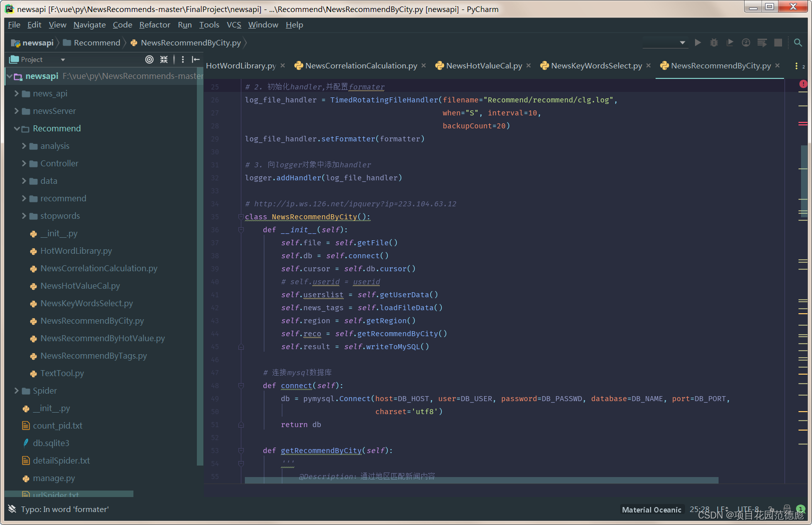Open the Navigate menu
Image resolution: width=812 pixels, height=525 pixels.
pyautogui.click(x=89, y=24)
